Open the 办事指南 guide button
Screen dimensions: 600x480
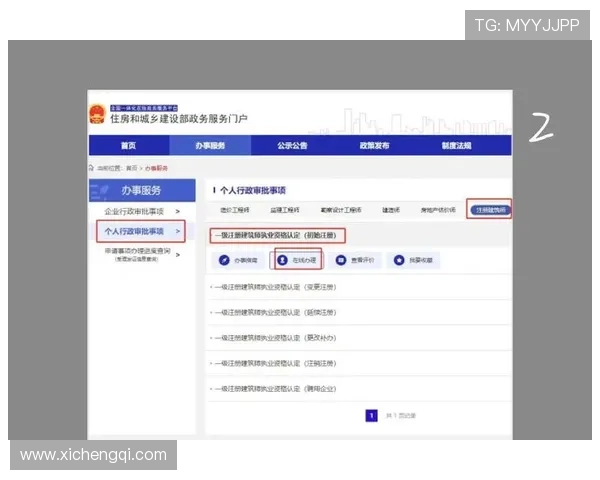tap(238, 260)
